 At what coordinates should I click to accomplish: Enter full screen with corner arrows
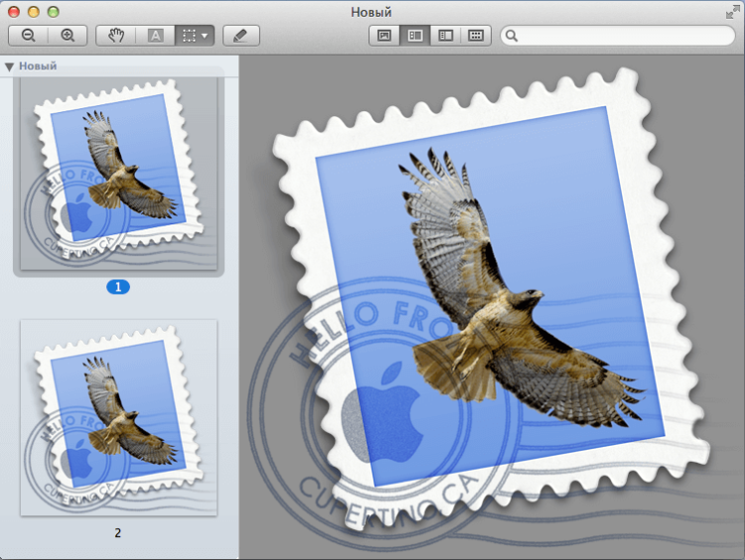733,12
